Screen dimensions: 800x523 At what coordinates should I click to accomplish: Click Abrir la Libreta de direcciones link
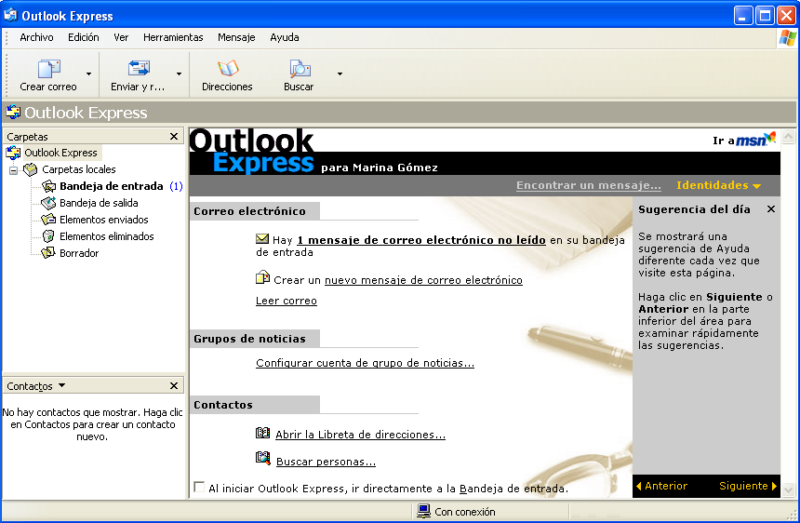click(361, 435)
